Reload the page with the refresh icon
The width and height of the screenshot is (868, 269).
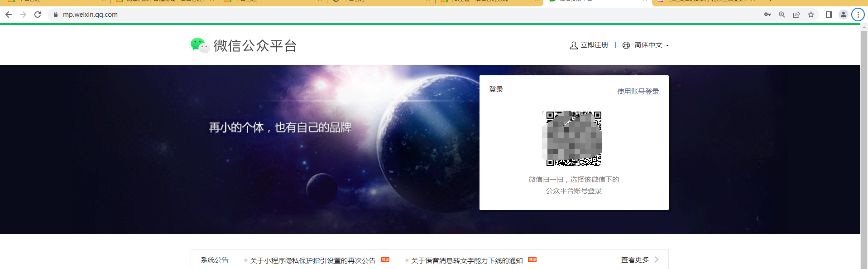[38, 15]
